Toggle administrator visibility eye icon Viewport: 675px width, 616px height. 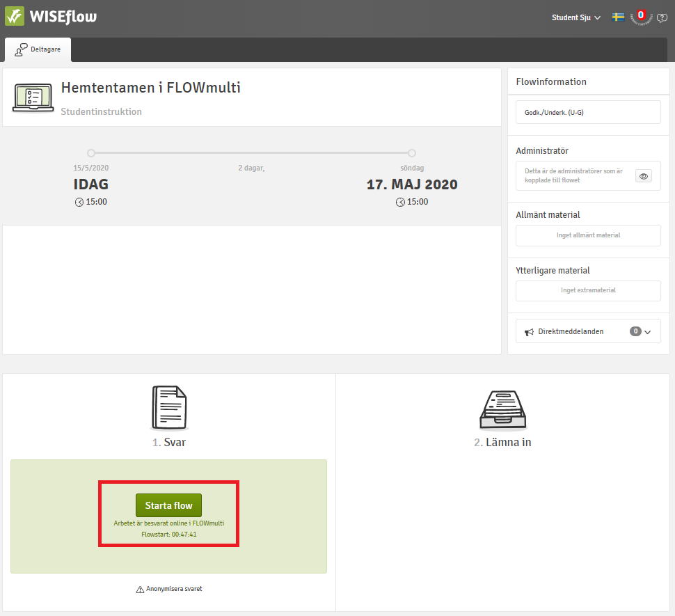tap(644, 176)
